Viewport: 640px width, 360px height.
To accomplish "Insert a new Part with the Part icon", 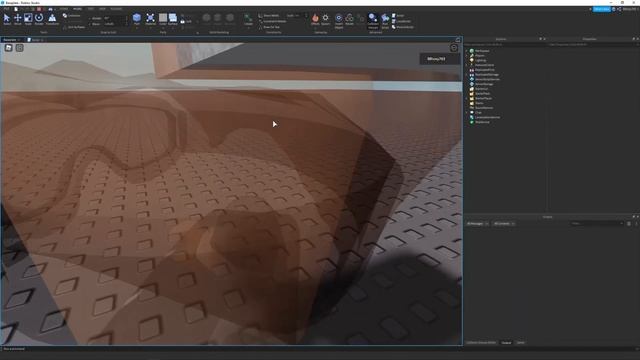I will coord(137,19).
